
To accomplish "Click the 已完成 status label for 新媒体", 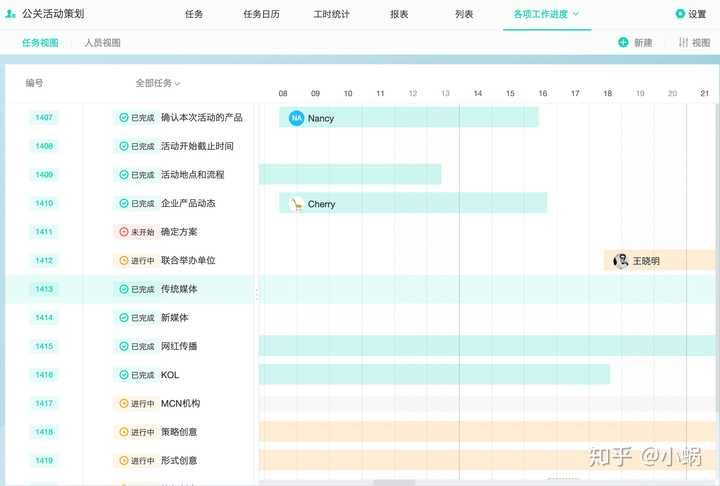I will [x=143, y=318].
